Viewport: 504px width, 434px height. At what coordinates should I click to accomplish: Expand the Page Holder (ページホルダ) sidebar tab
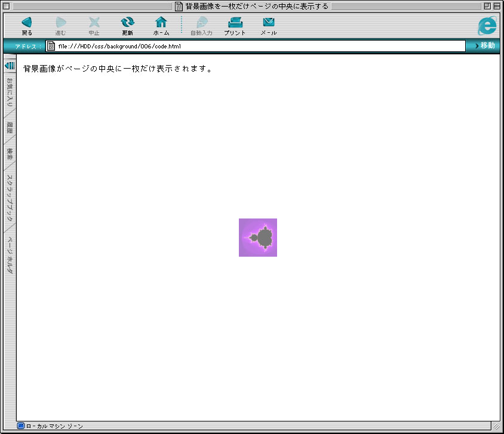pos(10,255)
